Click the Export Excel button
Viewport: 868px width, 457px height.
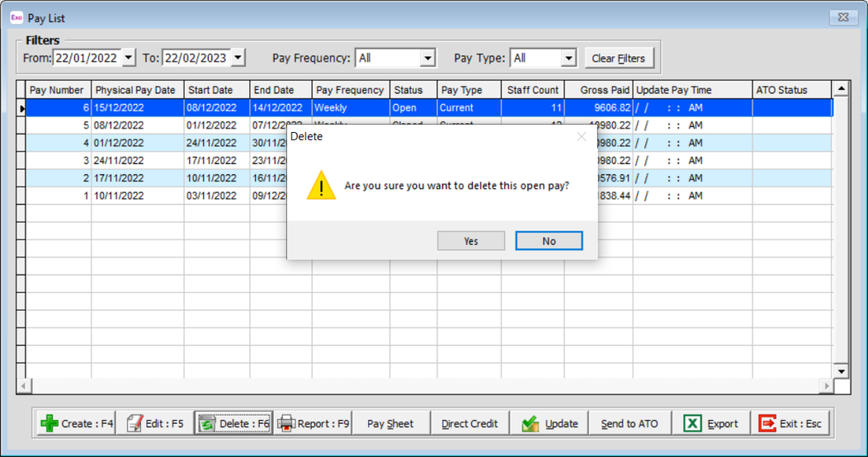710,423
